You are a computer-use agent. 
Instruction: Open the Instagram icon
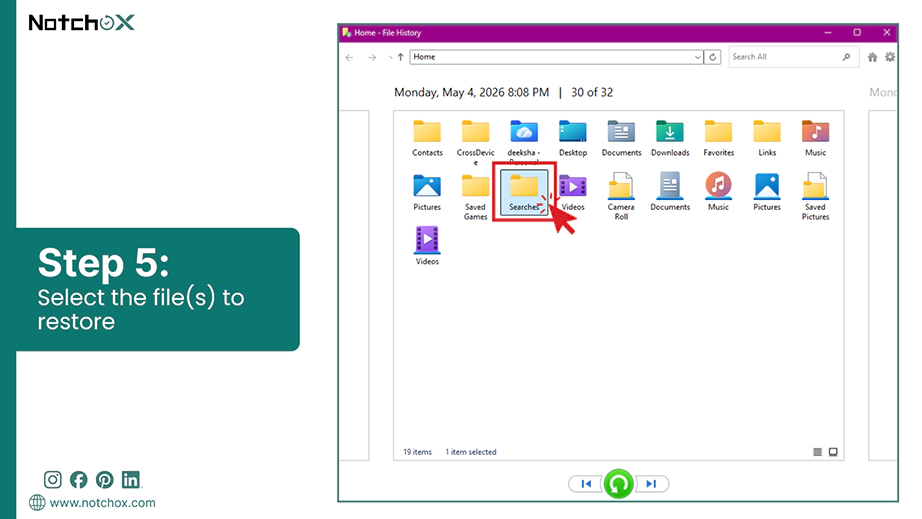point(52,480)
